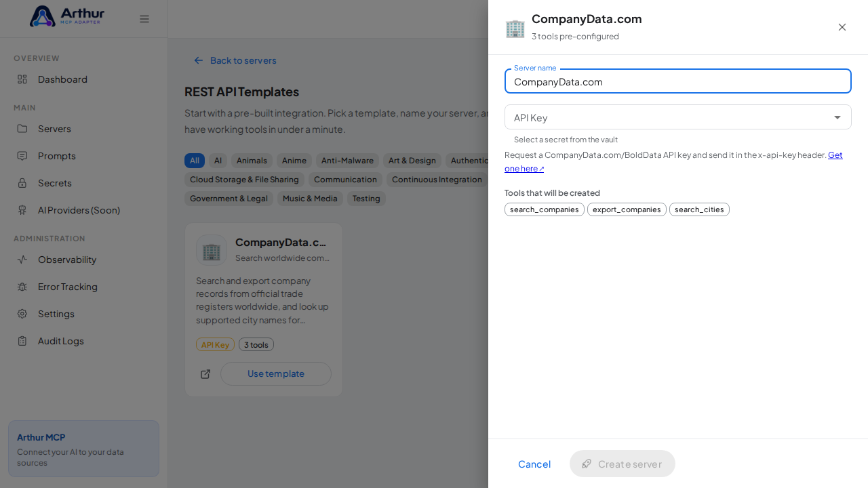The width and height of the screenshot is (868, 488).
Task: Toggle the sidebar hamburger menu icon
Action: [x=144, y=19]
